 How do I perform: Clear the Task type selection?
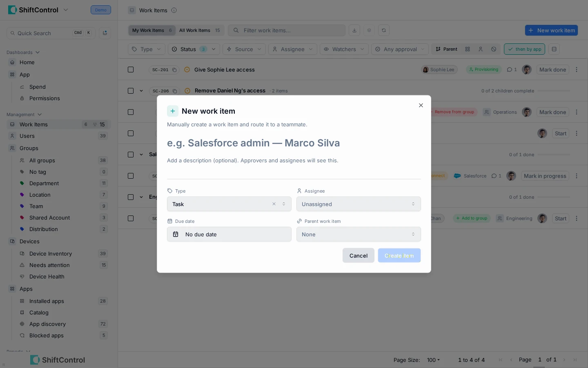pyautogui.click(x=274, y=204)
